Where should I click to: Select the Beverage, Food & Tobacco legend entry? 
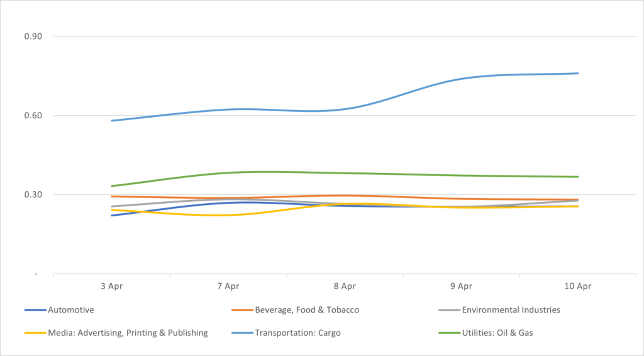coord(307,309)
